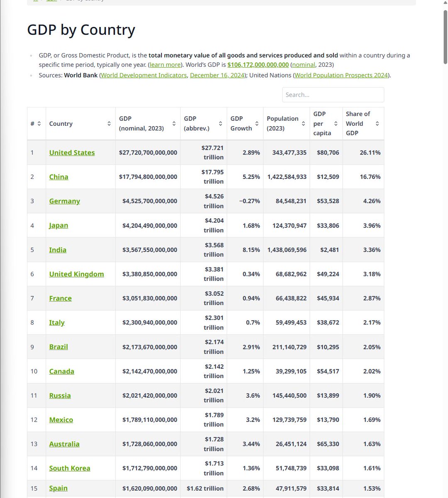Sort by Population 2023 column
This screenshot has width=448, height=498.
[x=304, y=124]
